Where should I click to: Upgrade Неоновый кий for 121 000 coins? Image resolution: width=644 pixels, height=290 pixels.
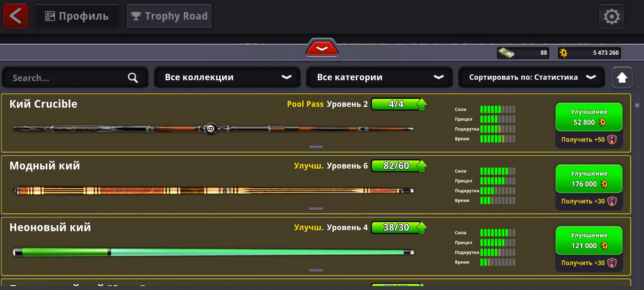[x=589, y=241]
